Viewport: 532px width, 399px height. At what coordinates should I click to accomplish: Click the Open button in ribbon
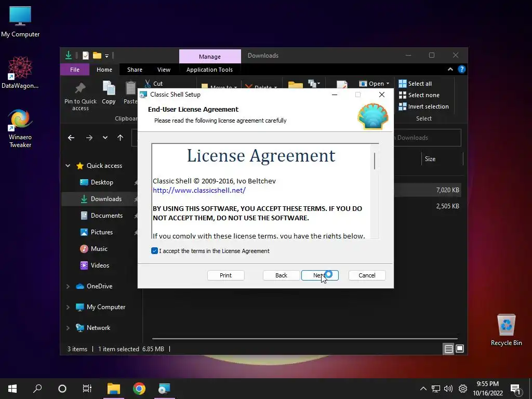coord(371,84)
